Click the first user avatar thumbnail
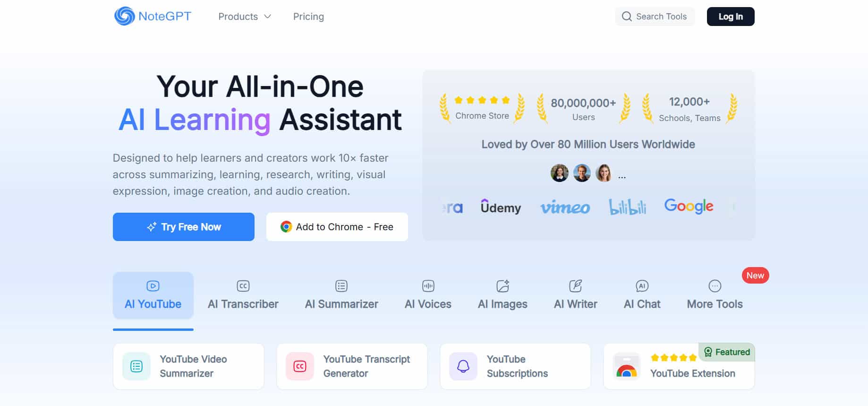The height and width of the screenshot is (406, 868). click(560, 173)
